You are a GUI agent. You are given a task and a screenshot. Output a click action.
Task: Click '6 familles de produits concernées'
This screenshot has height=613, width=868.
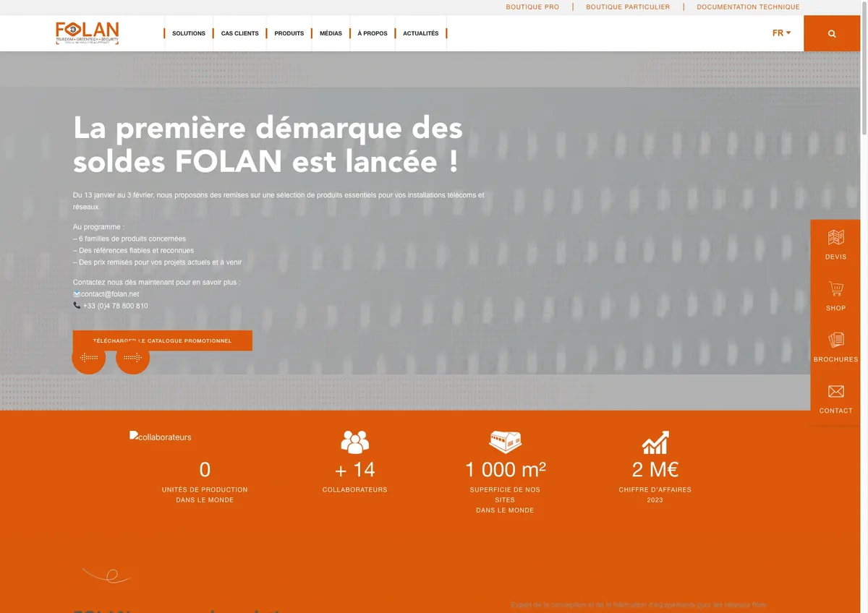tap(129, 239)
